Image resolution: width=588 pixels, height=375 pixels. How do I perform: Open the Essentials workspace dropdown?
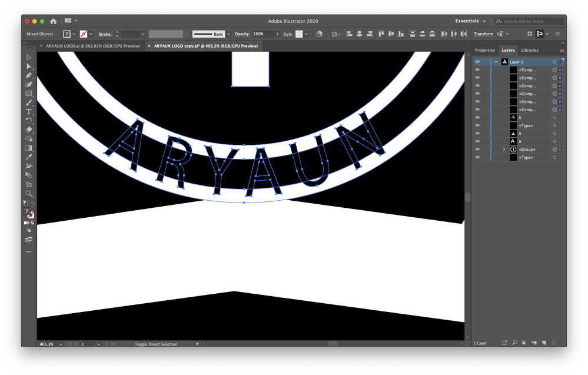click(470, 21)
